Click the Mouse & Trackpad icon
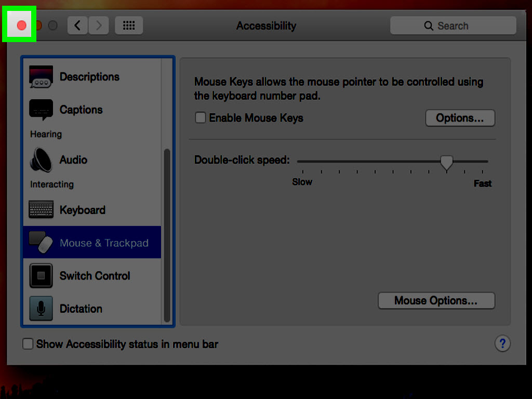Viewport: 532px width, 399px height. click(x=41, y=242)
